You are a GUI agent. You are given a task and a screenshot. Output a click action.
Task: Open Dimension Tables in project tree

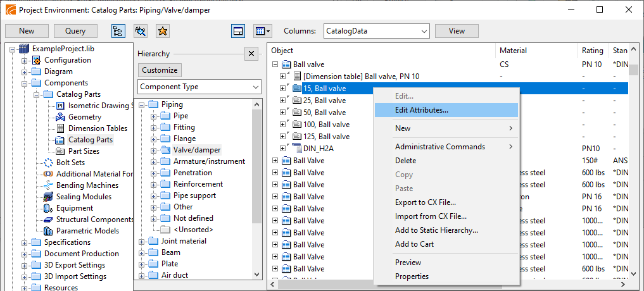point(98,128)
